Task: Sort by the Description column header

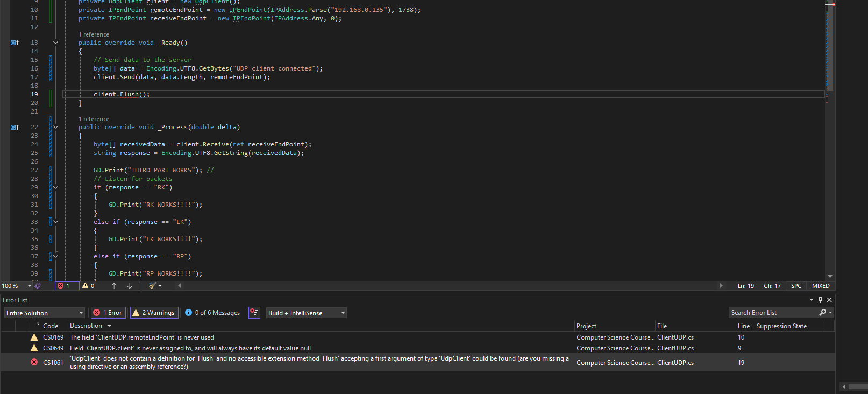Action: coord(86,326)
